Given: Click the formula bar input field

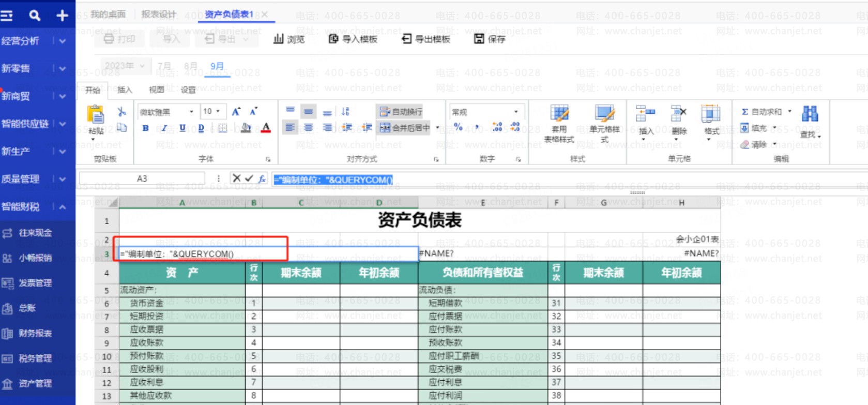Looking at the screenshot, I should tap(569, 179).
